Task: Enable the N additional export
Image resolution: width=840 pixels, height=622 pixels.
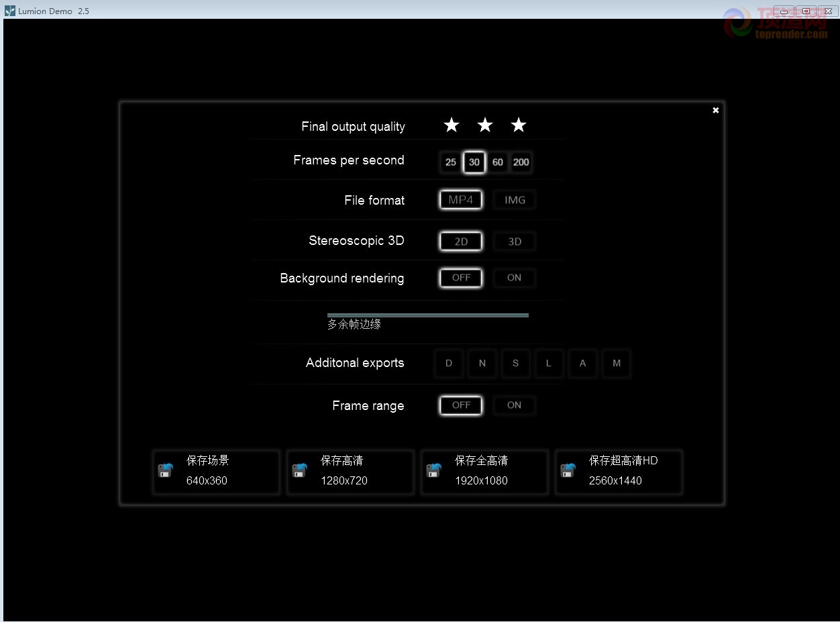Action: pos(482,364)
